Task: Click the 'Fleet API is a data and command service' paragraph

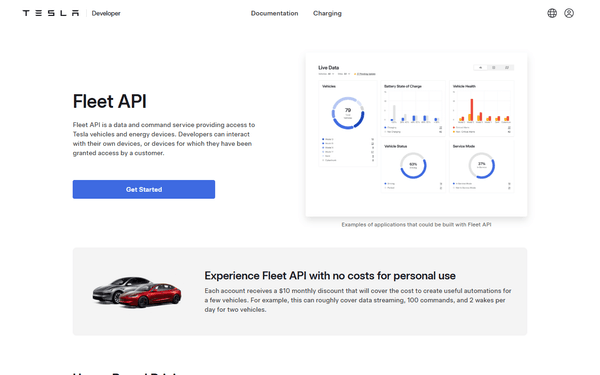Action: 164,139
